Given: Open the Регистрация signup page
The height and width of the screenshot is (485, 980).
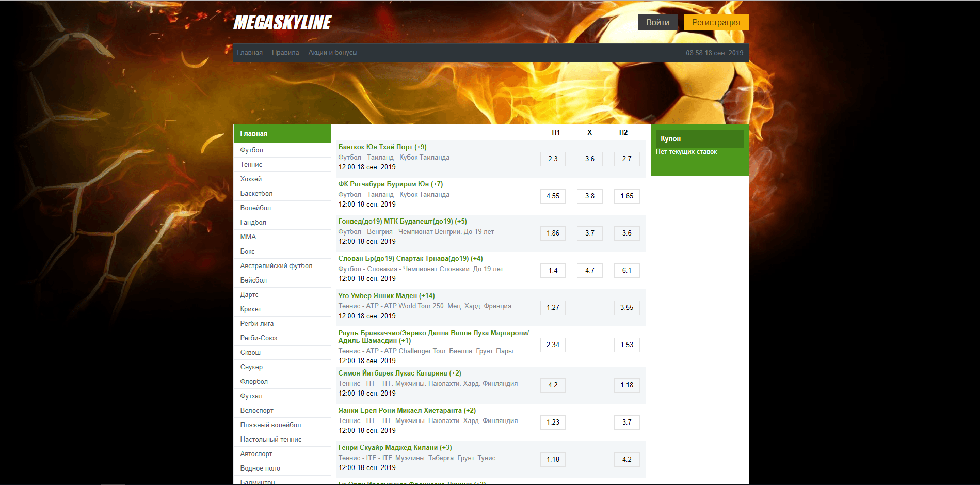Looking at the screenshot, I should (x=715, y=22).
